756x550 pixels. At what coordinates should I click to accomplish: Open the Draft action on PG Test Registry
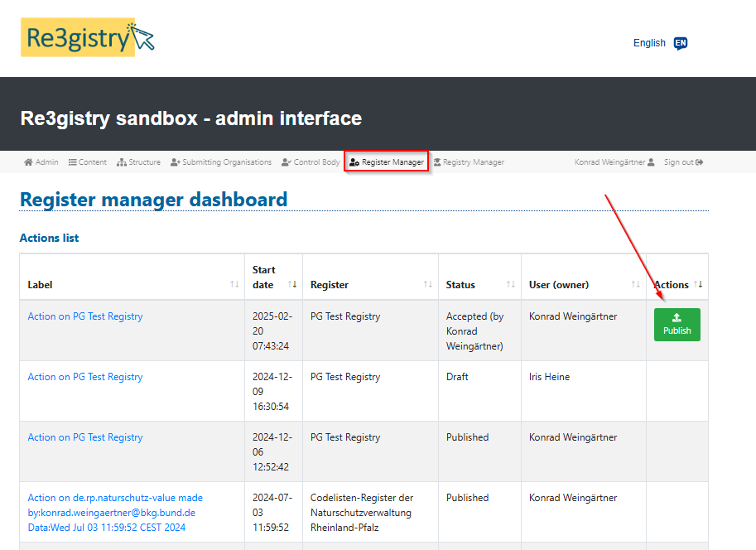coord(85,377)
